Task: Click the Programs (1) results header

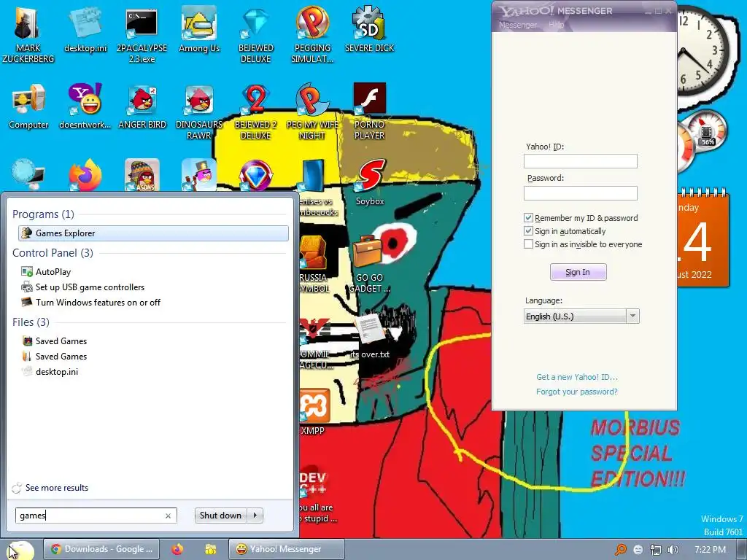Action: point(43,214)
